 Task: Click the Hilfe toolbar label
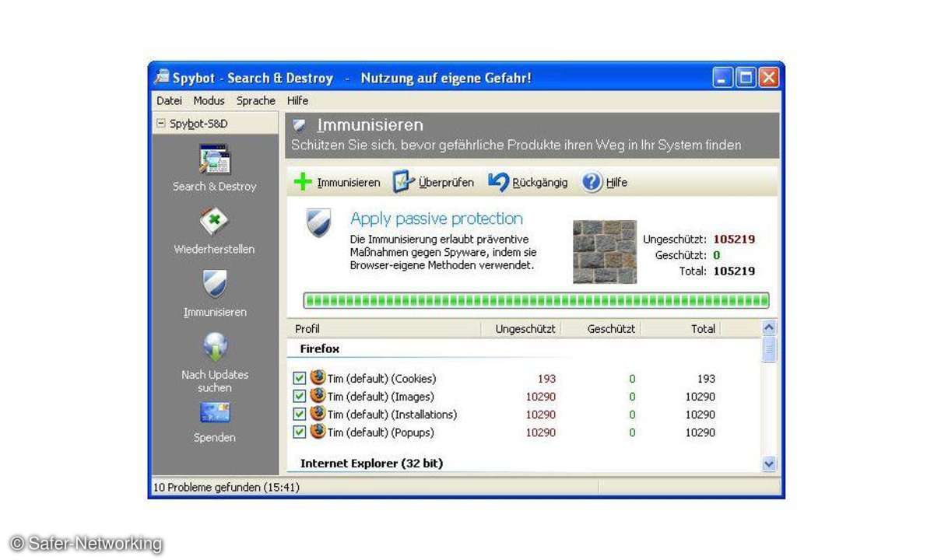click(616, 182)
